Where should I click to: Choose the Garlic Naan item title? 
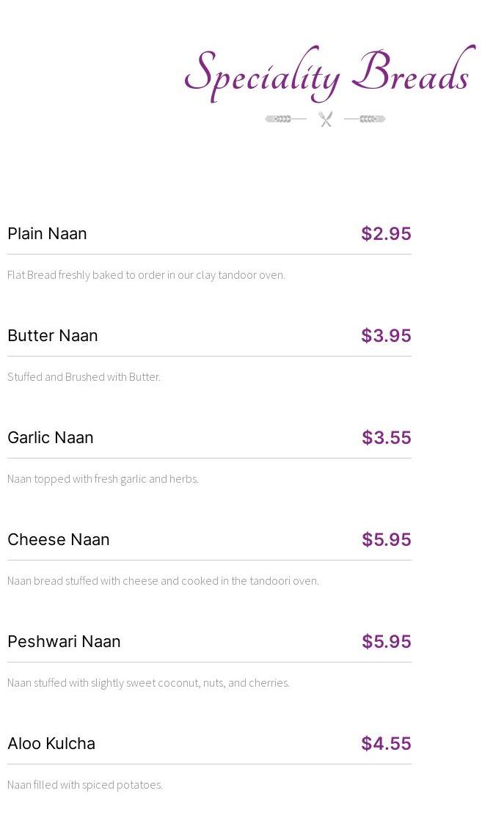click(x=51, y=437)
